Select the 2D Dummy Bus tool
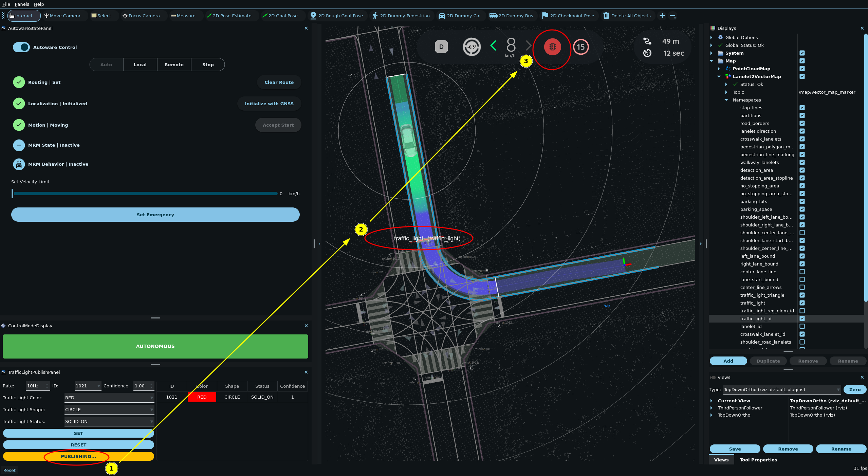 tap(511, 16)
